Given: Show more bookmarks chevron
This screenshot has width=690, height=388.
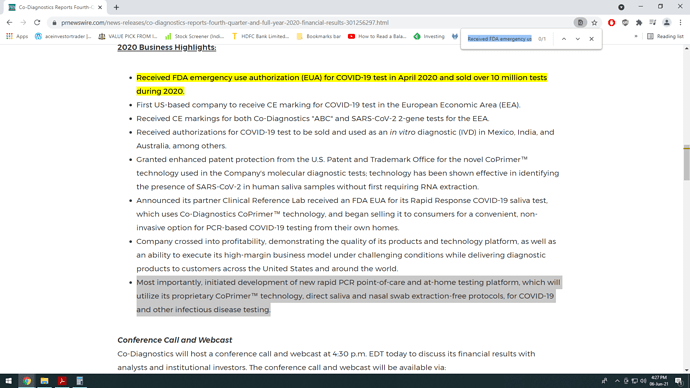Looking at the screenshot, I should [x=636, y=37].
